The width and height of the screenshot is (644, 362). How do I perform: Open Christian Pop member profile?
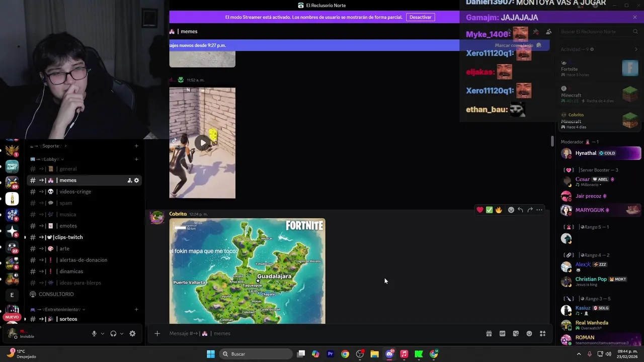601,281
